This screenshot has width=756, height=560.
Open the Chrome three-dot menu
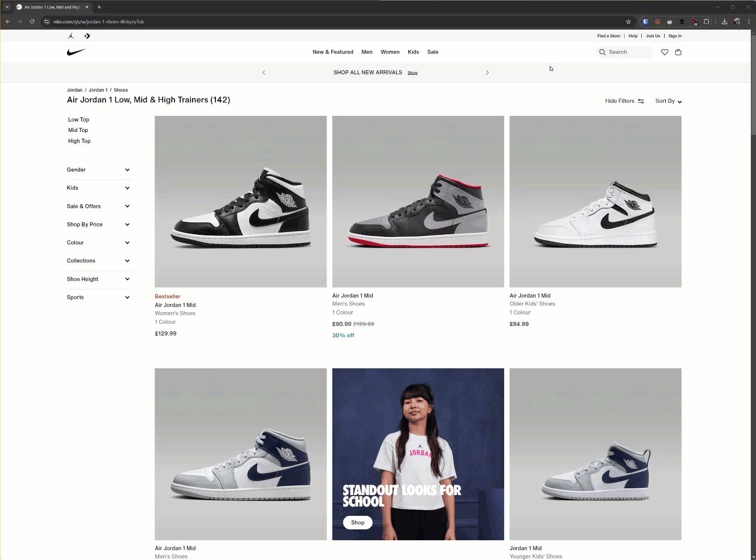[x=749, y=21]
